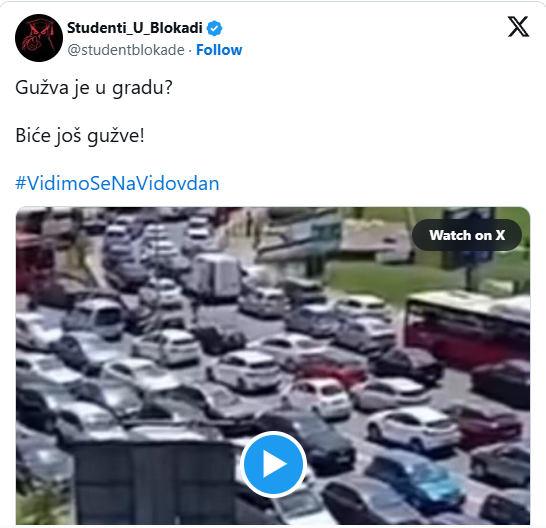
Task: Open the Studenti_U_Blokadi owl avatar
Action: pyautogui.click(x=39, y=38)
